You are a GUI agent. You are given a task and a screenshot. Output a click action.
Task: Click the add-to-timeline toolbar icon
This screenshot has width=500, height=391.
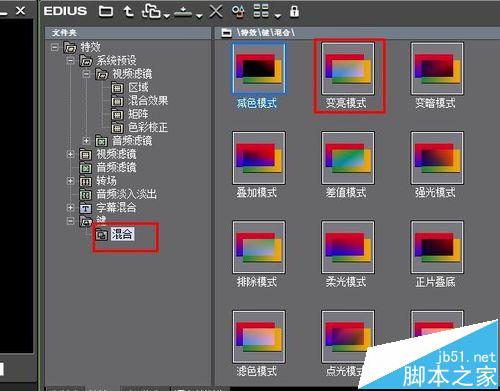click(183, 12)
